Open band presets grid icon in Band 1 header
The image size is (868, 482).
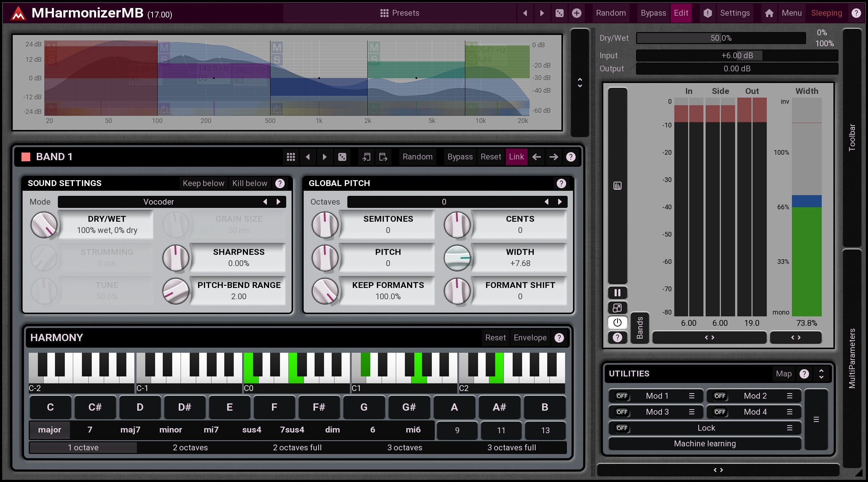click(x=291, y=157)
